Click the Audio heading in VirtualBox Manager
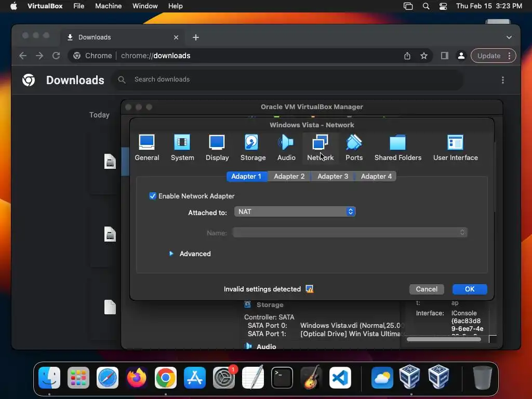532x399 pixels. pyautogui.click(x=266, y=347)
